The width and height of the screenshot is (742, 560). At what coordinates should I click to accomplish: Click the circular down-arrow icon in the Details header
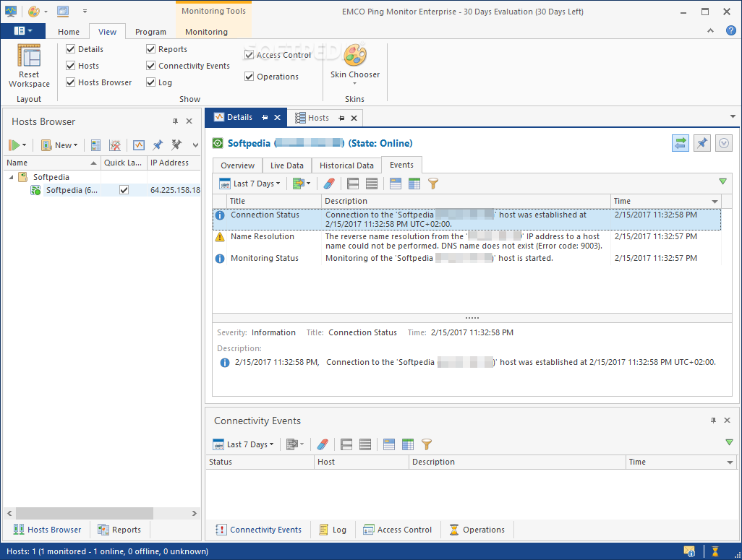pyautogui.click(x=723, y=143)
